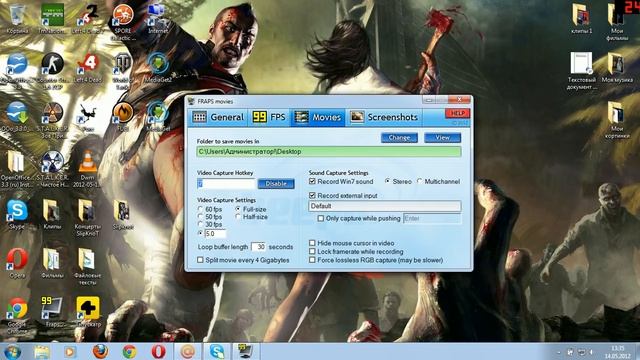Click the Video Capture Hotkey field

coord(226,184)
